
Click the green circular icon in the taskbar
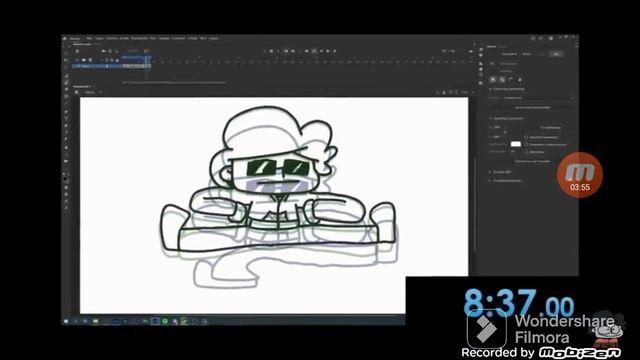165,321
